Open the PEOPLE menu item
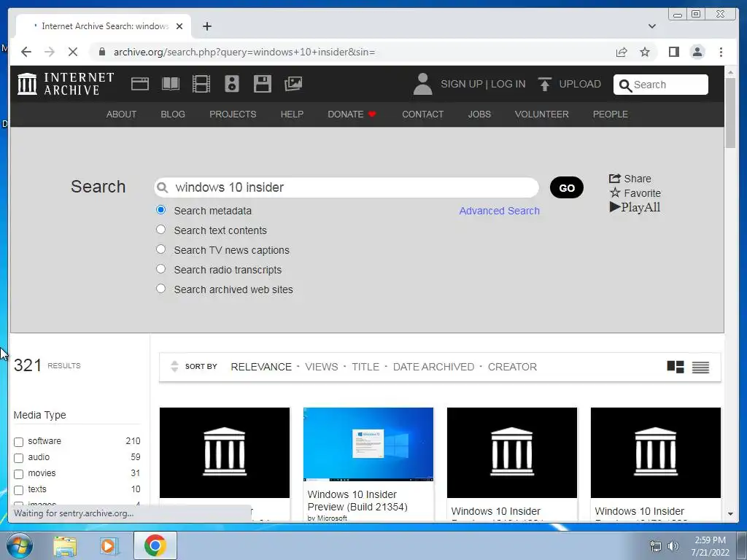The height and width of the screenshot is (560, 747). [611, 114]
